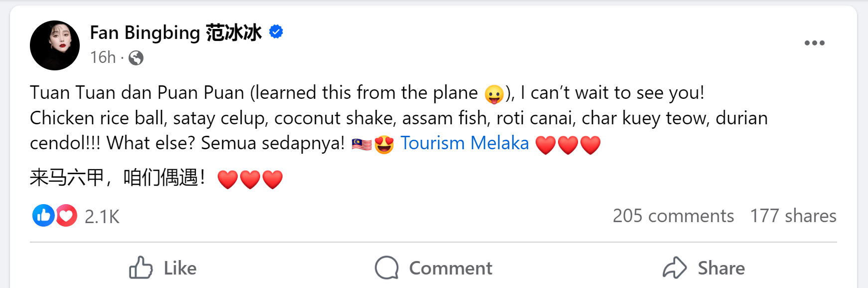
Task: Click the blue verified badge icon
Action: (x=276, y=32)
